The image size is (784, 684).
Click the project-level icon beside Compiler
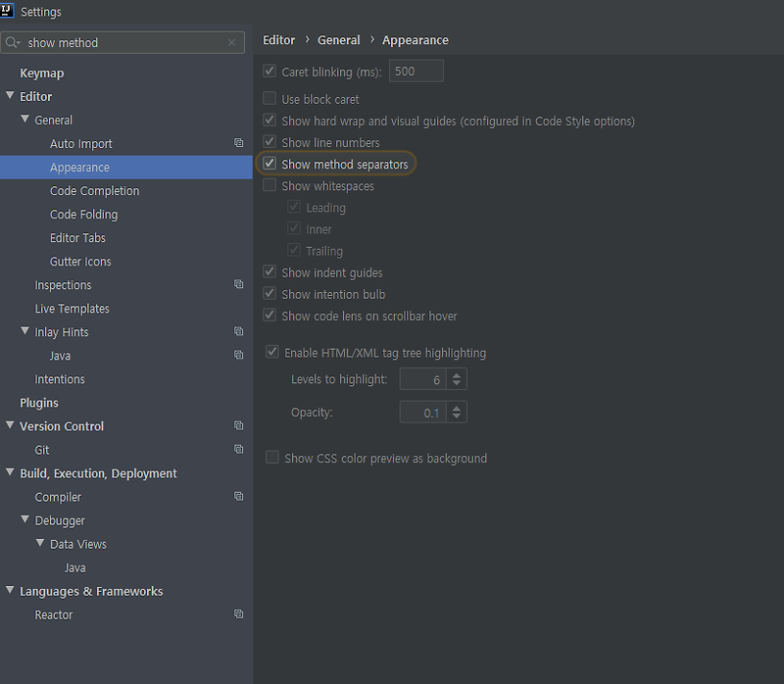point(238,497)
